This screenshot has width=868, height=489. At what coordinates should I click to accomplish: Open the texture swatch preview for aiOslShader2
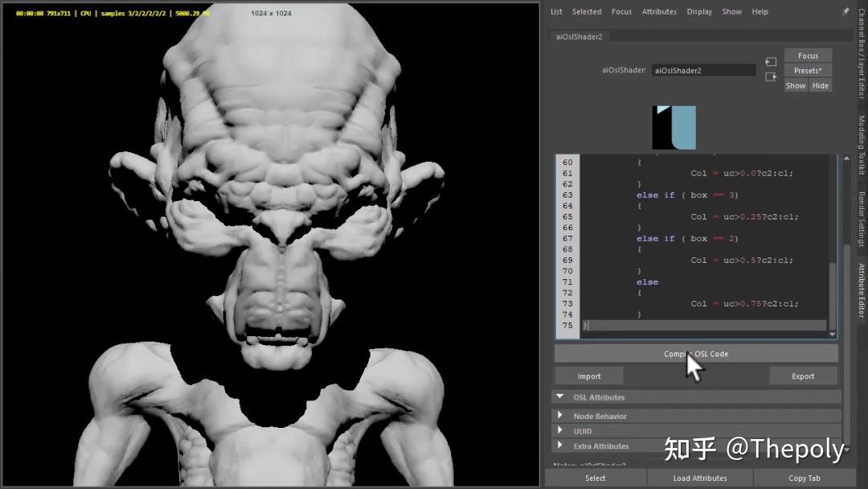pos(674,126)
